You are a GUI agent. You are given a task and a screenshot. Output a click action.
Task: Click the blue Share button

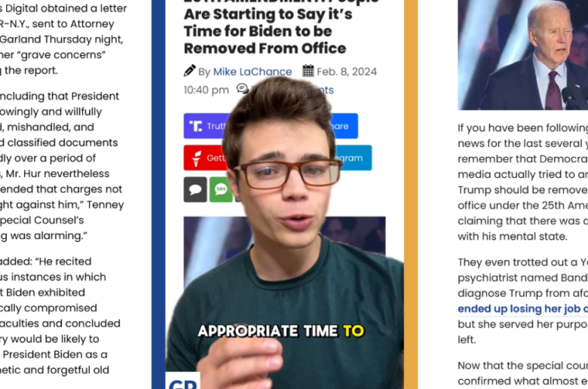344,126
